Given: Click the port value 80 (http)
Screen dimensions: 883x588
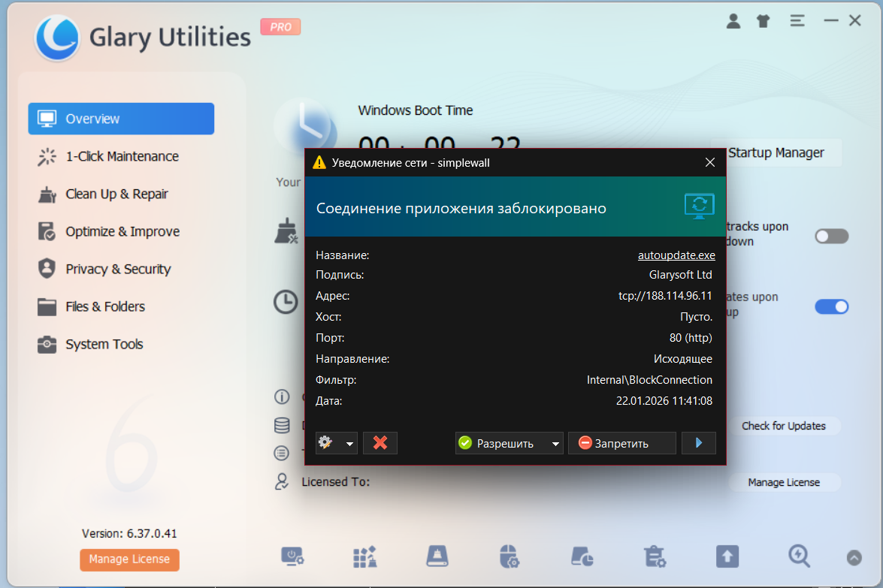Looking at the screenshot, I should [691, 338].
